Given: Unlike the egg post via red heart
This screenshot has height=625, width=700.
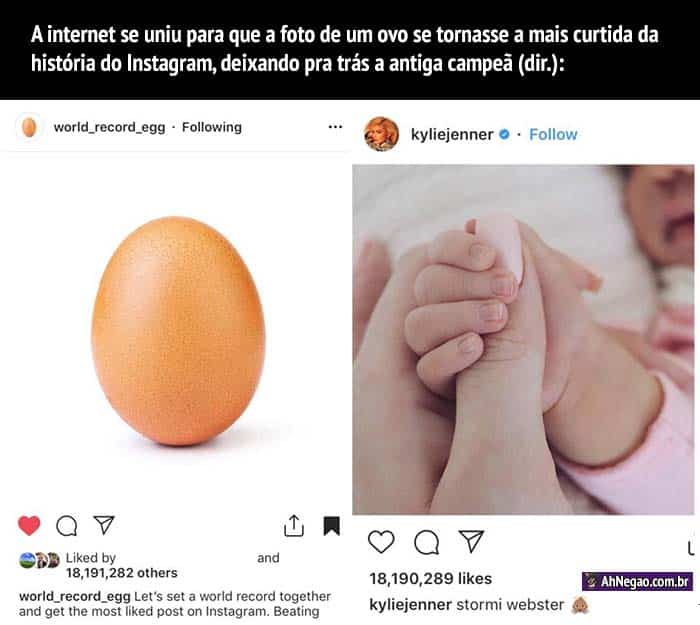Looking at the screenshot, I should [29, 525].
